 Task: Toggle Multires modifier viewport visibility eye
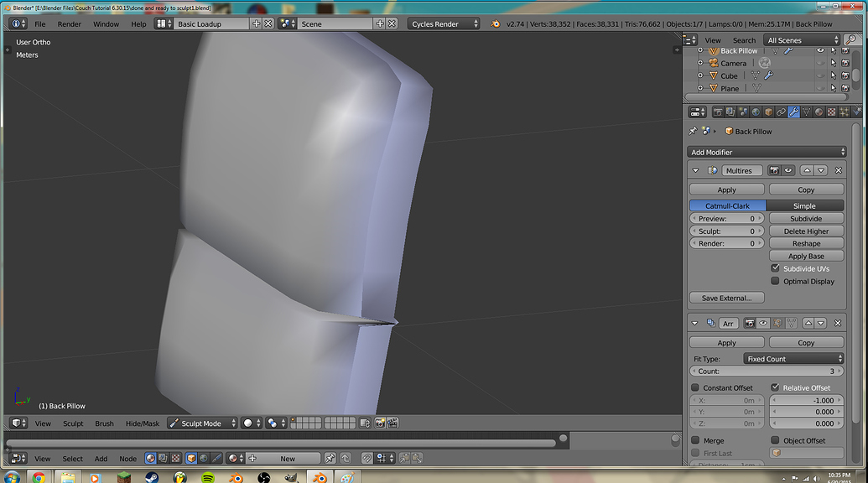(x=788, y=170)
